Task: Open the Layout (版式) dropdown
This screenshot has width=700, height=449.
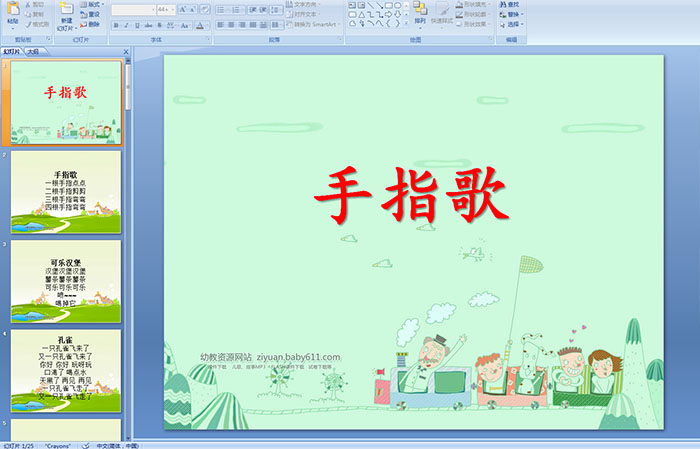Action: click(x=92, y=4)
